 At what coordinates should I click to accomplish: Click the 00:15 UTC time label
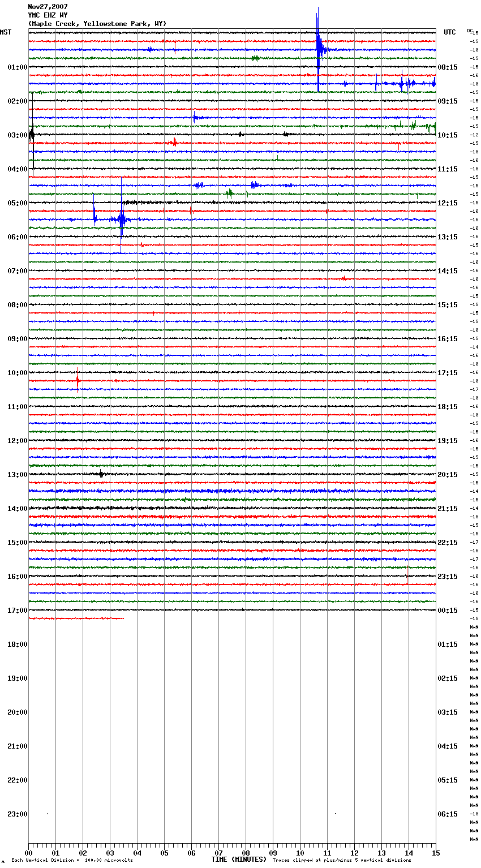point(448,611)
